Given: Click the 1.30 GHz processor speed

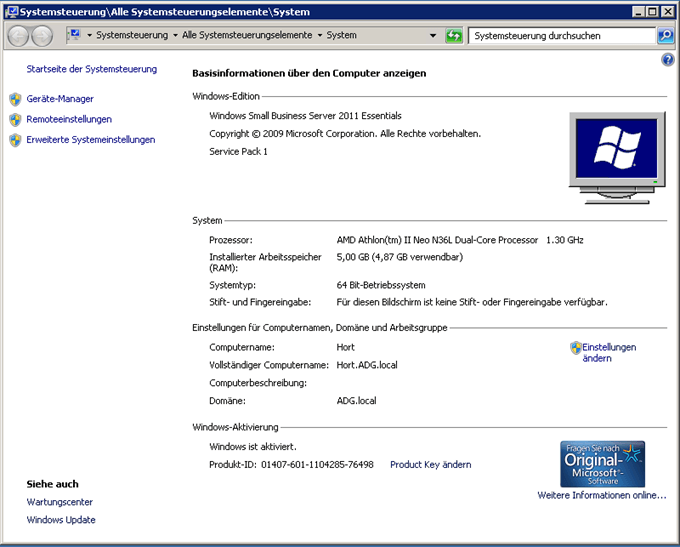Looking at the screenshot, I should click(565, 240).
